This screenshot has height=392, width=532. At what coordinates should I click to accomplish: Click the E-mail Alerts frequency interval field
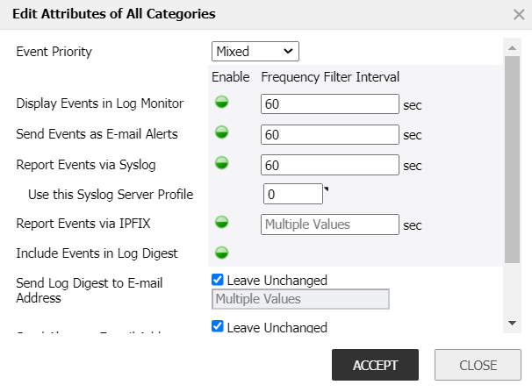point(330,134)
